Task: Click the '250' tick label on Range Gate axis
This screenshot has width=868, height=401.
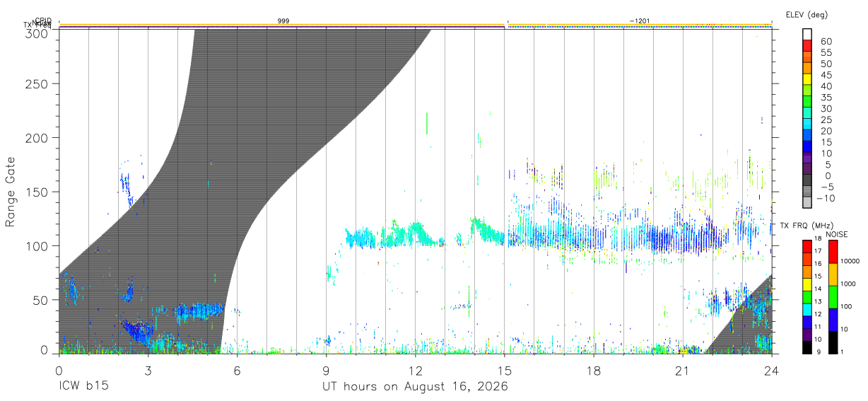Action: tap(36, 84)
